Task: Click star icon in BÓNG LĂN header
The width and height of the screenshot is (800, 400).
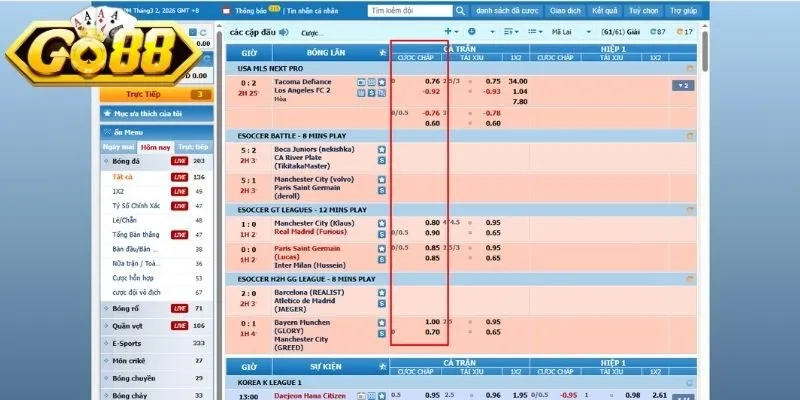Action: (383, 53)
